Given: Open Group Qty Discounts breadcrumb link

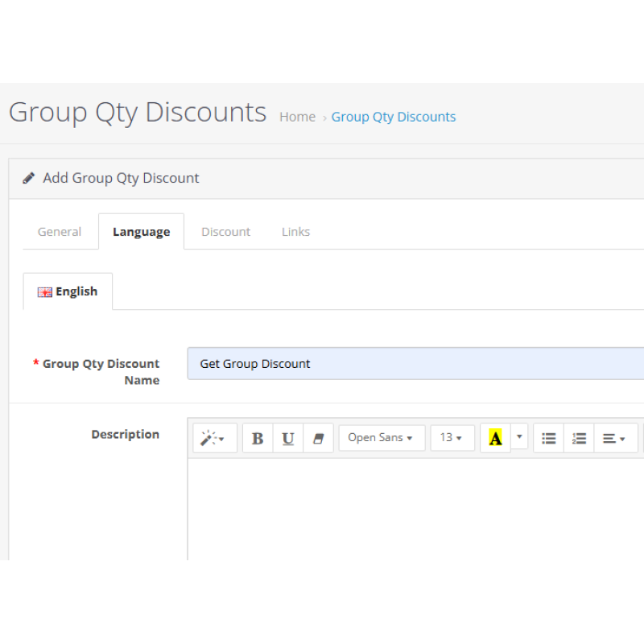Looking at the screenshot, I should coord(394,117).
